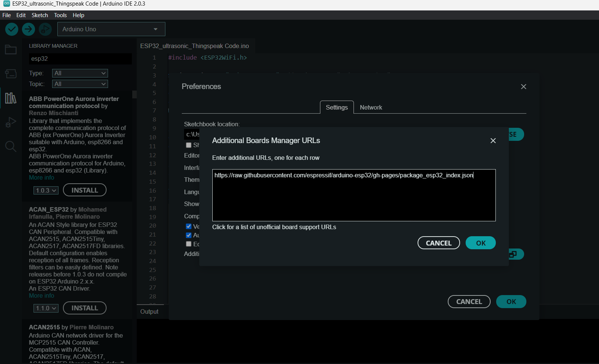Click the library search field containing esp32
The image size is (599, 364).
click(80, 58)
